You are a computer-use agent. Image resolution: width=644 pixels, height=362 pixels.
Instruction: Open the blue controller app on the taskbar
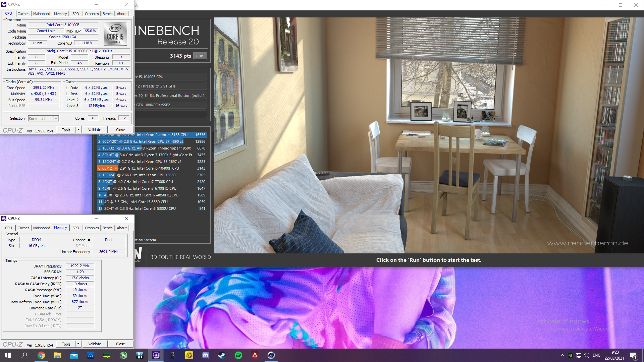coord(91,355)
